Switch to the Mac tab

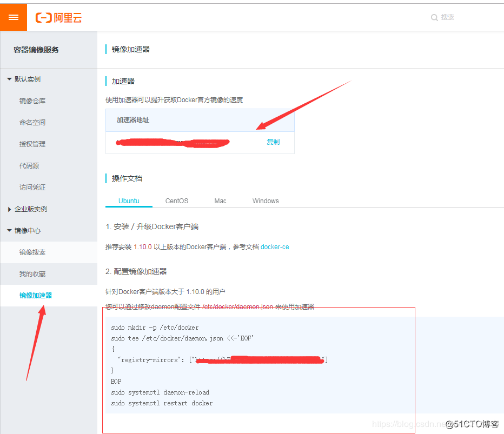[x=220, y=201]
